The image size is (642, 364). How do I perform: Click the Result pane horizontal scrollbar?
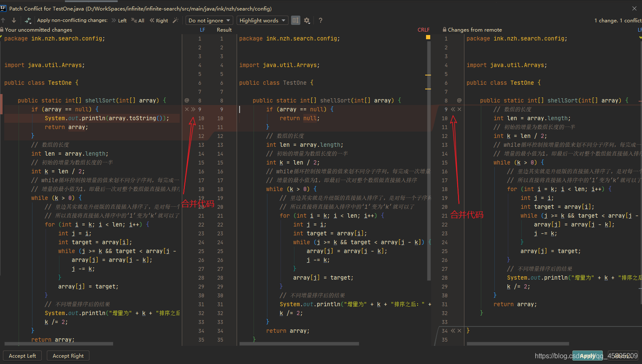[299, 344]
